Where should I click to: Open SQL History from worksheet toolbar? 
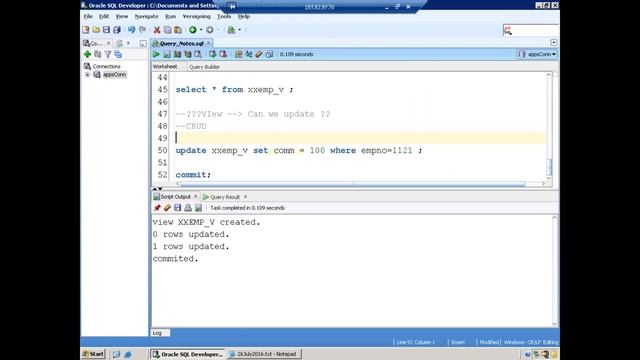[269, 54]
